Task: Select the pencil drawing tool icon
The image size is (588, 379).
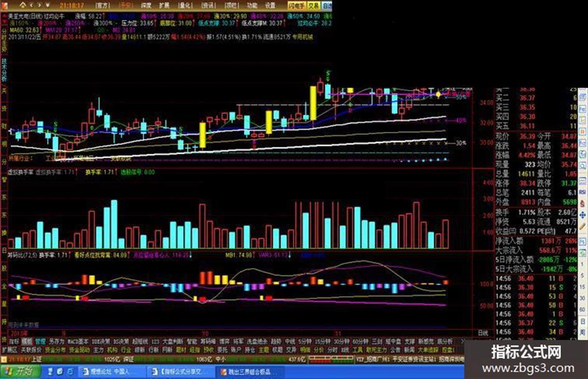Action: (x=582, y=227)
